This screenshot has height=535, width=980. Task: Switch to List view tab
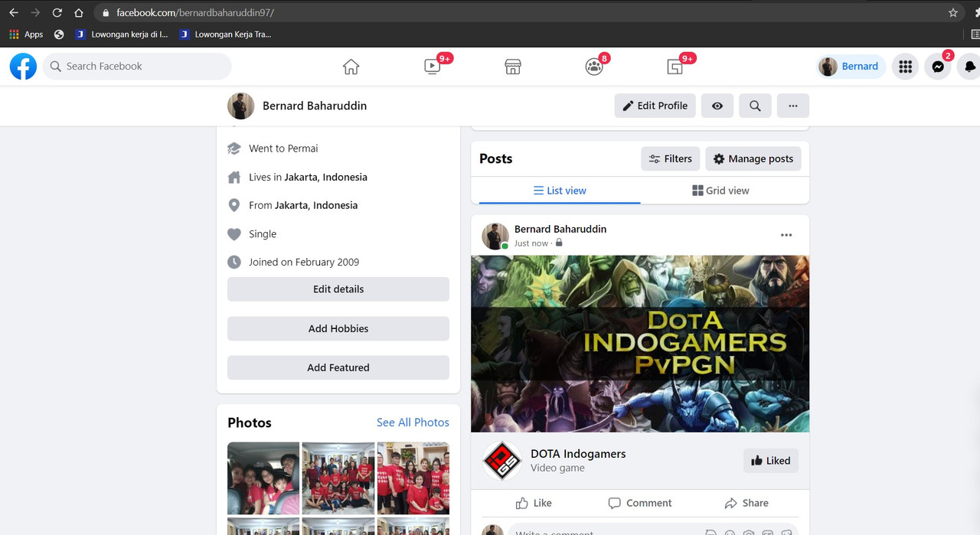pos(560,191)
